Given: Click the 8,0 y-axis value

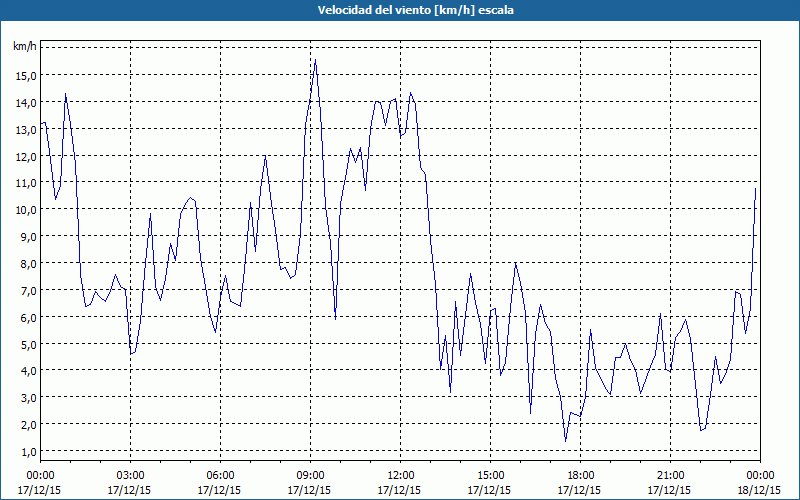Looking at the screenshot, I should coord(28,264).
